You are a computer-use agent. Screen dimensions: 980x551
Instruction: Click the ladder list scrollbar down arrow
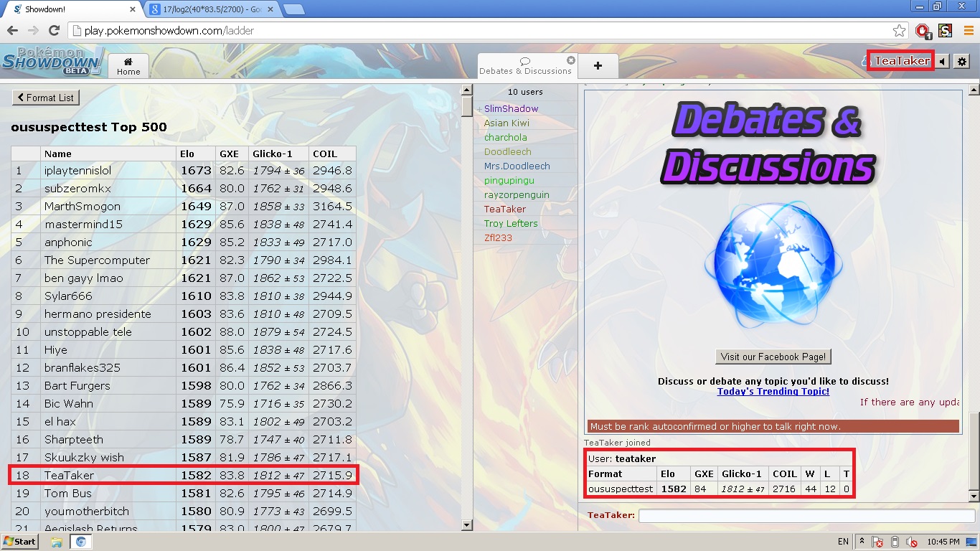[x=466, y=524]
